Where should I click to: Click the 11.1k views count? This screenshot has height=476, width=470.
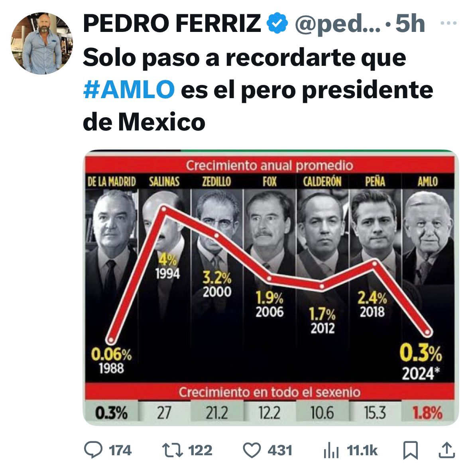coord(362,451)
